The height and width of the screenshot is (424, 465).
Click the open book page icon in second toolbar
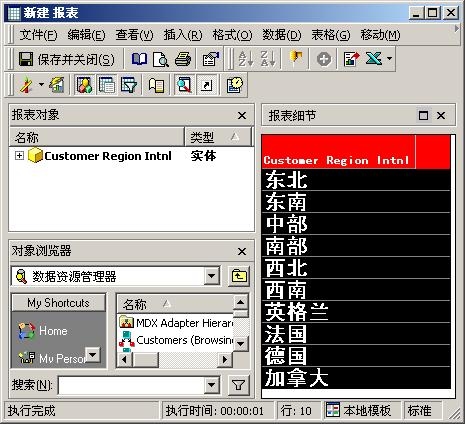coord(156,85)
